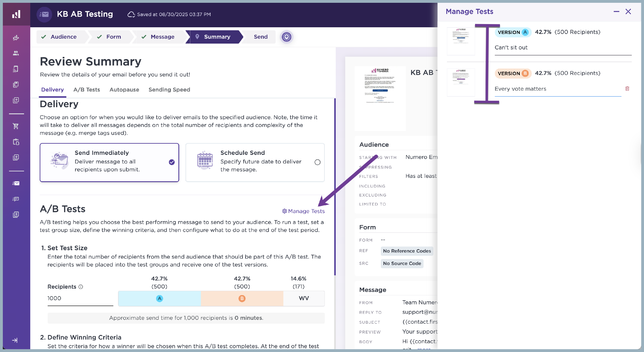644x352 pixels.
Task: Click the analytics chart sidebar icon
Action: [16, 38]
